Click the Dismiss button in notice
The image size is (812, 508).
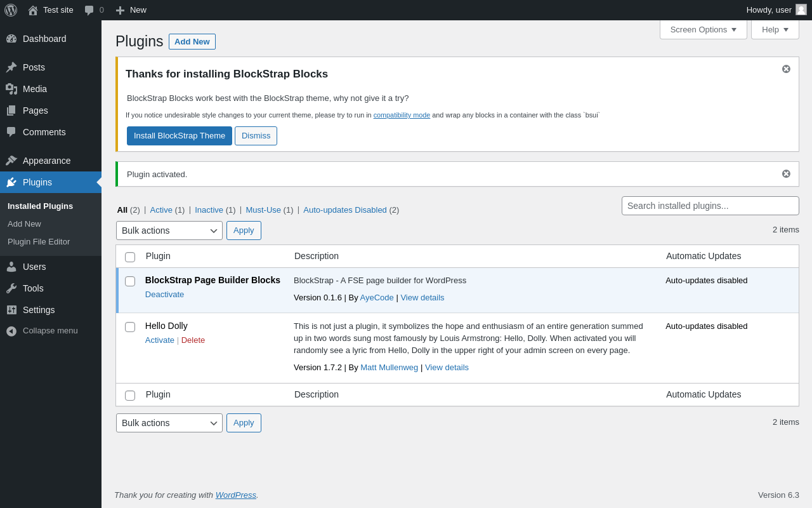click(256, 136)
